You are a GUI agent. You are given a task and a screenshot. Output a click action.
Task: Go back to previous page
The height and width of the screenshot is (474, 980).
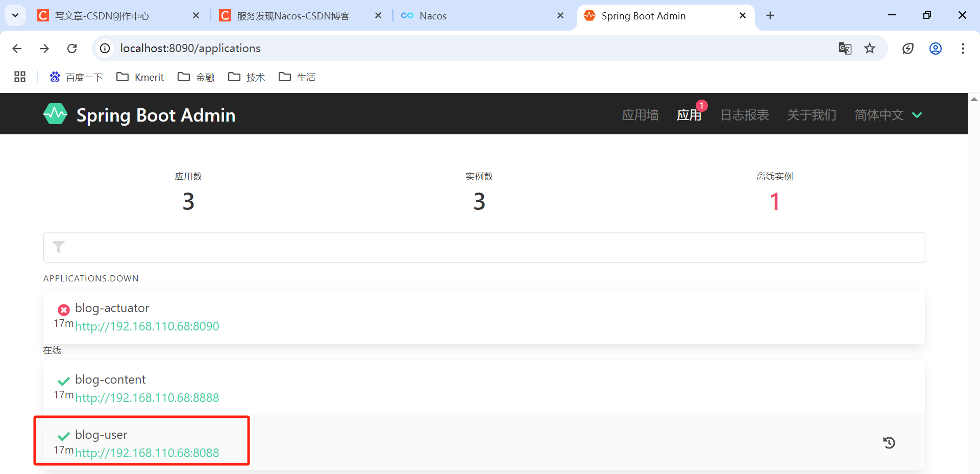[x=17, y=49]
